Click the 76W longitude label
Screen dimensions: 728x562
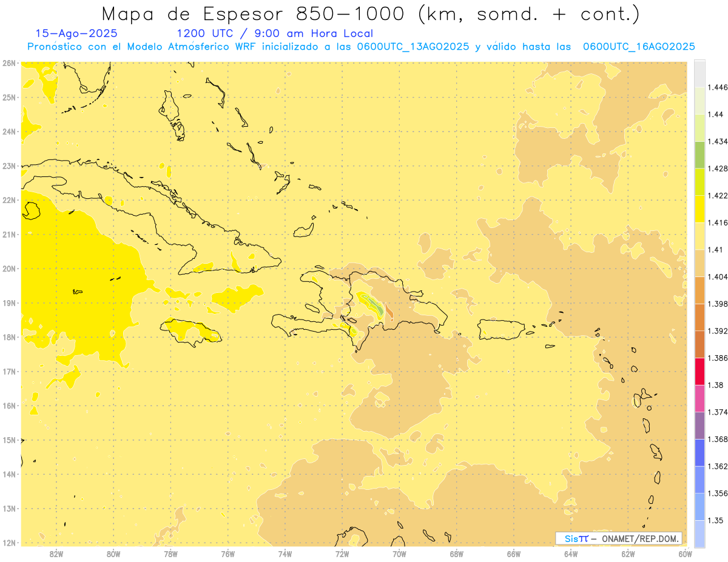click(228, 554)
